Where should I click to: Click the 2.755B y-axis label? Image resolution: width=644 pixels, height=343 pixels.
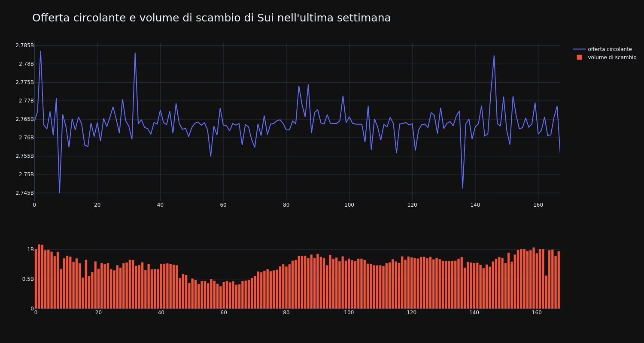(24, 156)
